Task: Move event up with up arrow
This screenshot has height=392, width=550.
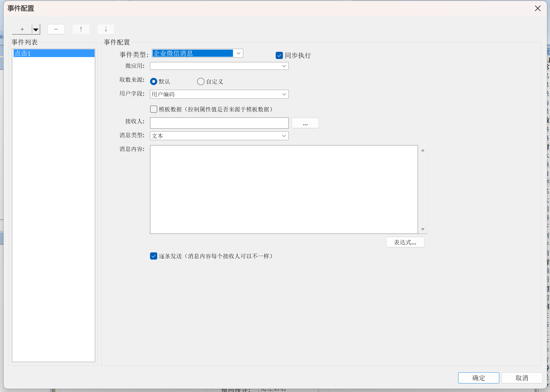Action: point(81,29)
